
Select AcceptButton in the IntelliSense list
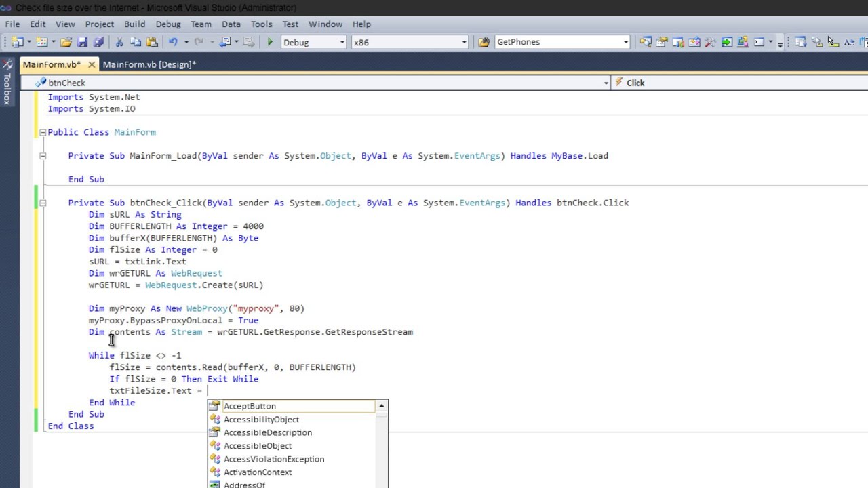(291, 406)
